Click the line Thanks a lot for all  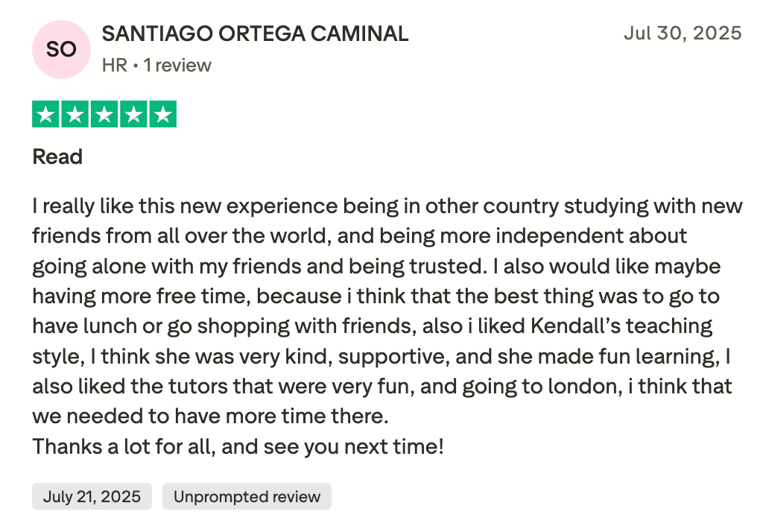(238, 446)
